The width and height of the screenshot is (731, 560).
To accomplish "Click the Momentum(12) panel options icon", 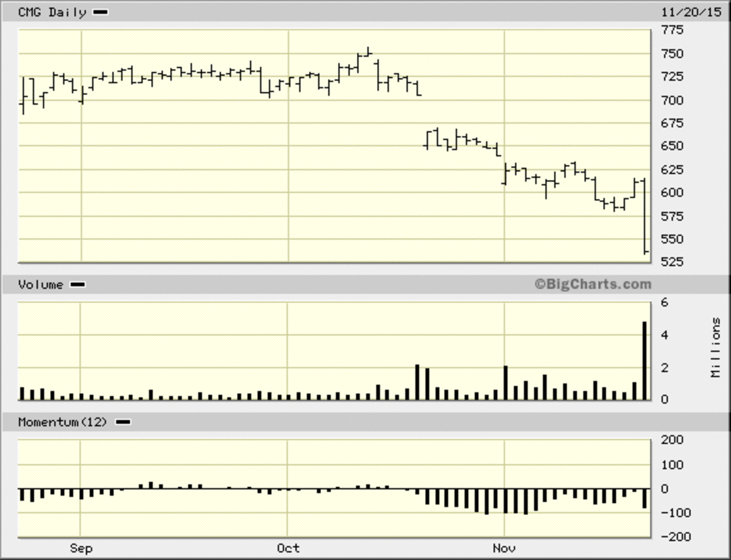I will click(124, 421).
